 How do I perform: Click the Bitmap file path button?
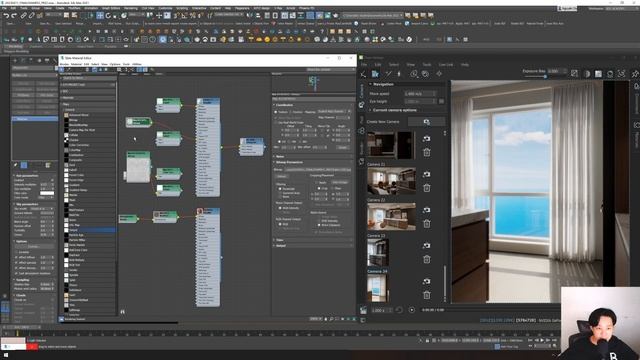click(318, 169)
